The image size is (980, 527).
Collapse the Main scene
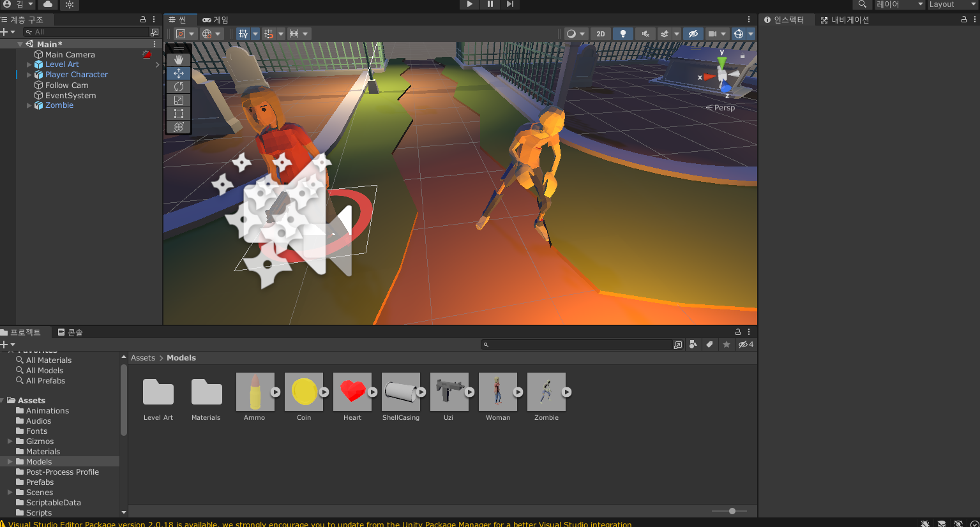[20, 44]
